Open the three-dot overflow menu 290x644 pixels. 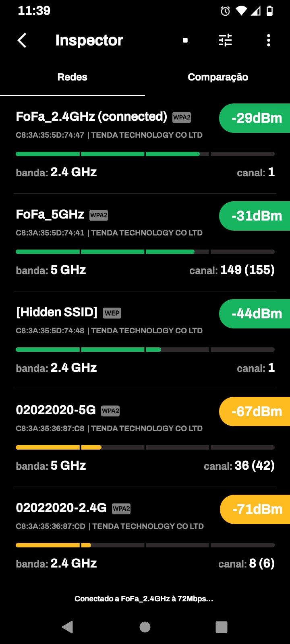point(269,40)
